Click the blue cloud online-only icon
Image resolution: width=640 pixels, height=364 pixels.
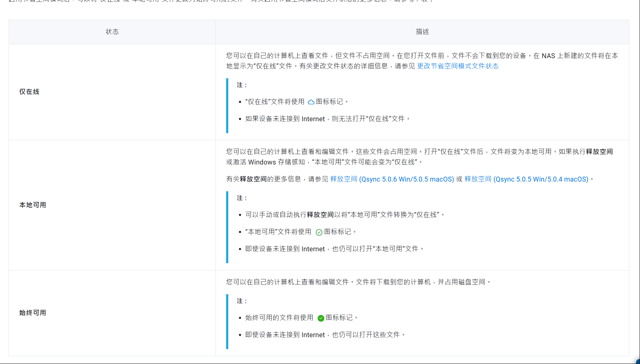[311, 102]
